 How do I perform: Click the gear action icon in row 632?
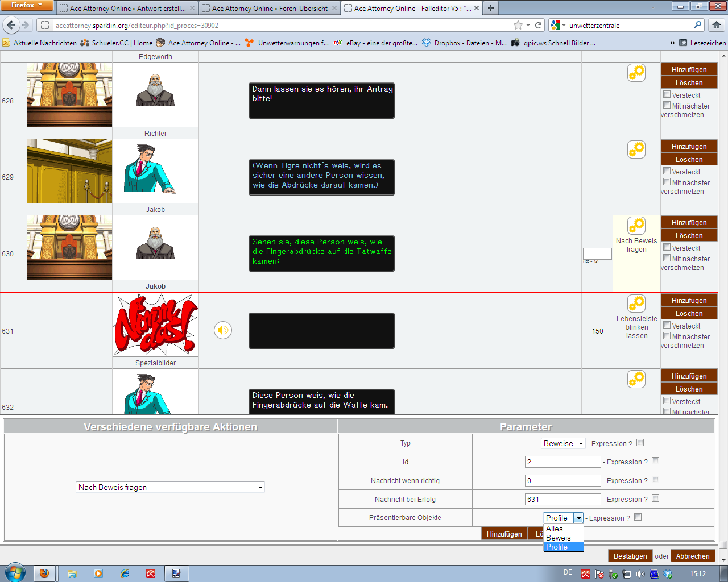tap(636, 379)
